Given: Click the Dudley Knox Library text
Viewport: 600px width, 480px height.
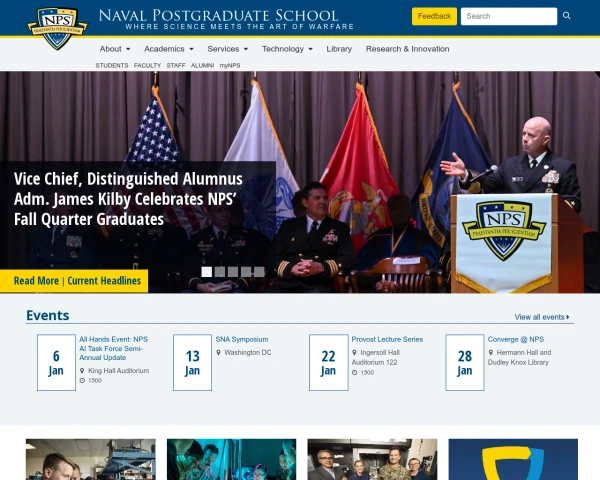Looking at the screenshot, I should (518, 362).
